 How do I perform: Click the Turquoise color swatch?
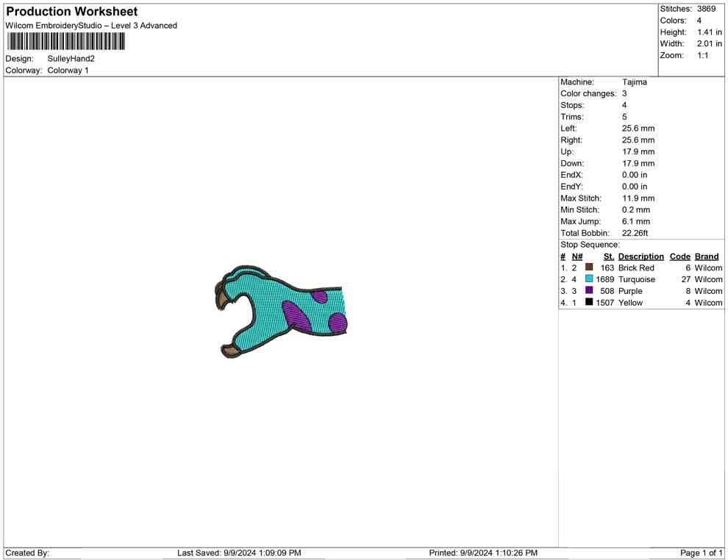tap(589, 279)
